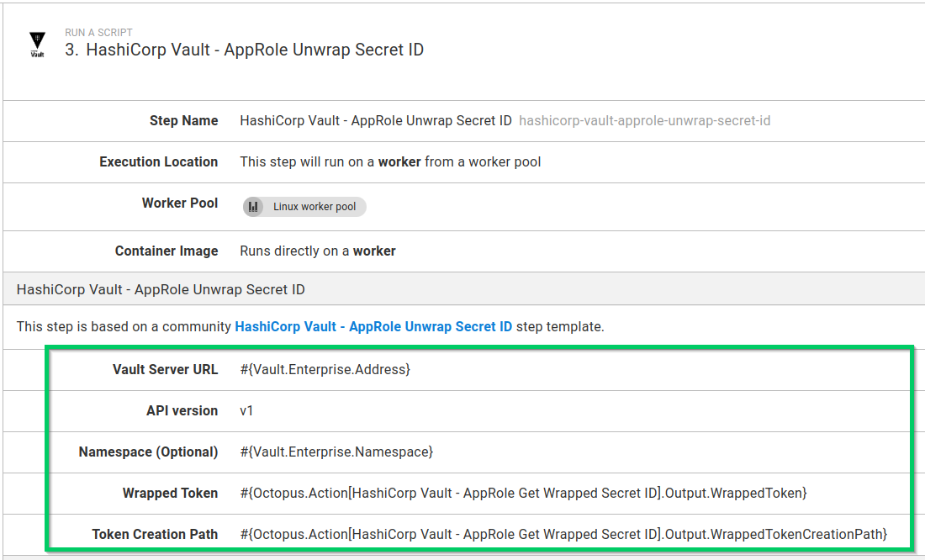
Task: Click the 'Worker Pool' row label
Action: 179,203
